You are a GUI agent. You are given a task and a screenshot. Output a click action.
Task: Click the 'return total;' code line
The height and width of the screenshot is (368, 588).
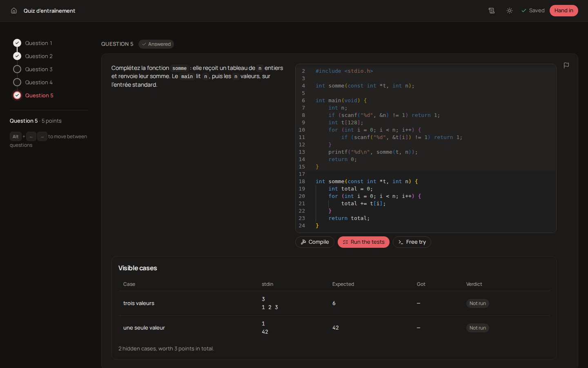point(349,218)
